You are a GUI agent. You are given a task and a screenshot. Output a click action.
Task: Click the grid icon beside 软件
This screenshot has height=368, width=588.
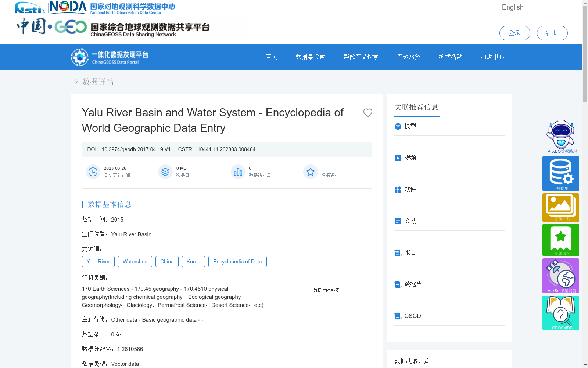coord(398,190)
